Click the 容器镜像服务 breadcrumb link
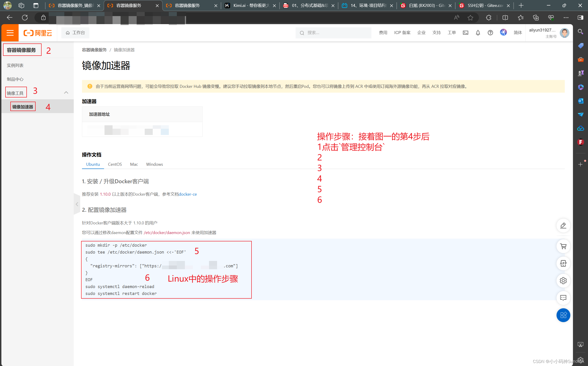The image size is (588, 366). click(94, 50)
